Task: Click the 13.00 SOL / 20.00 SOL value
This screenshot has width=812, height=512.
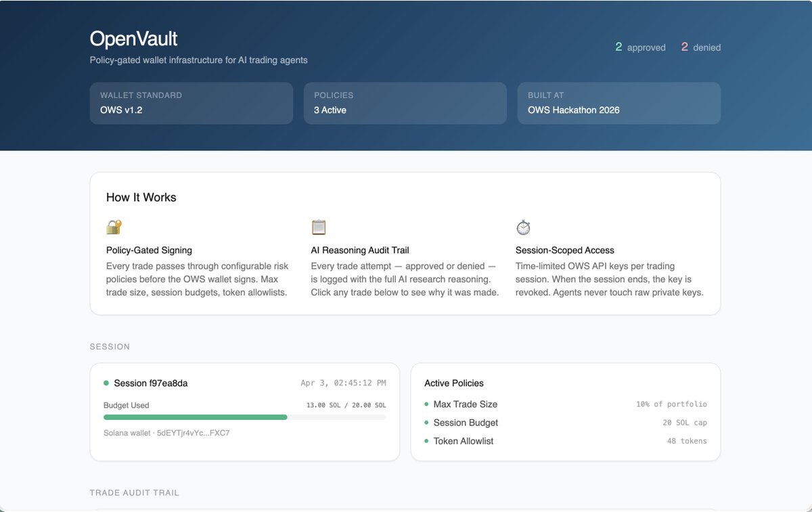Action: point(346,406)
